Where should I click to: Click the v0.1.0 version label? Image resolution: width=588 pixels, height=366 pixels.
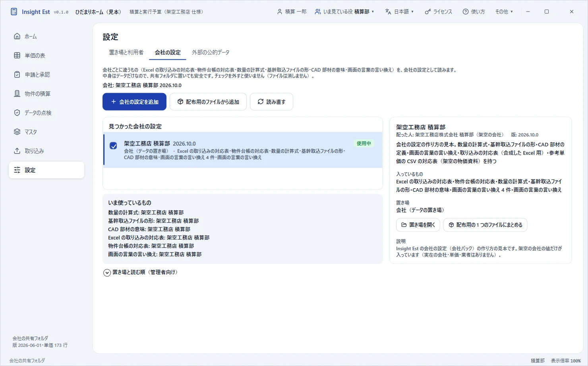point(61,12)
